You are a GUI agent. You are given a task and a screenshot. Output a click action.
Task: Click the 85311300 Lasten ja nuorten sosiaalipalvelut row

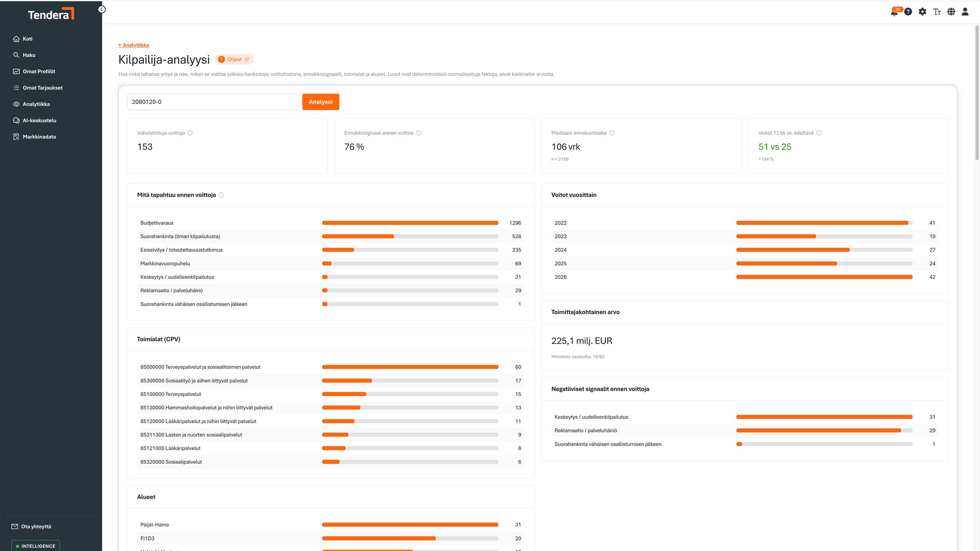(x=330, y=435)
